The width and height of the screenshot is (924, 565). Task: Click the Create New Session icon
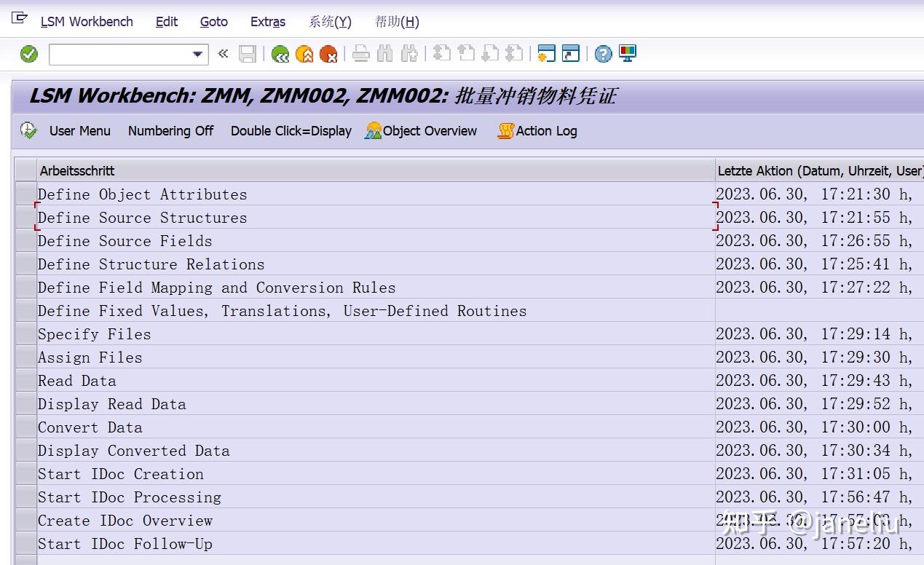click(546, 54)
